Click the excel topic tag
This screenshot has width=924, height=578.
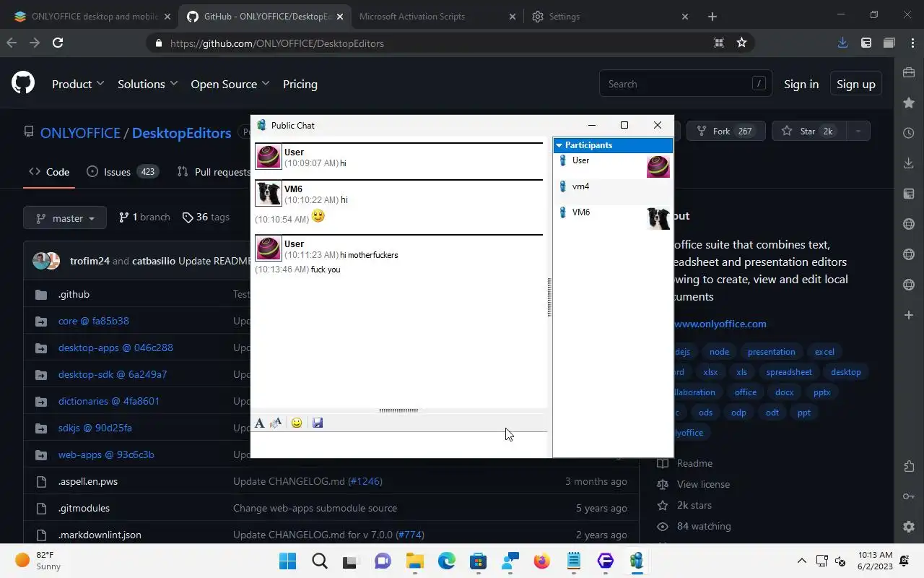(x=824, y=352)
